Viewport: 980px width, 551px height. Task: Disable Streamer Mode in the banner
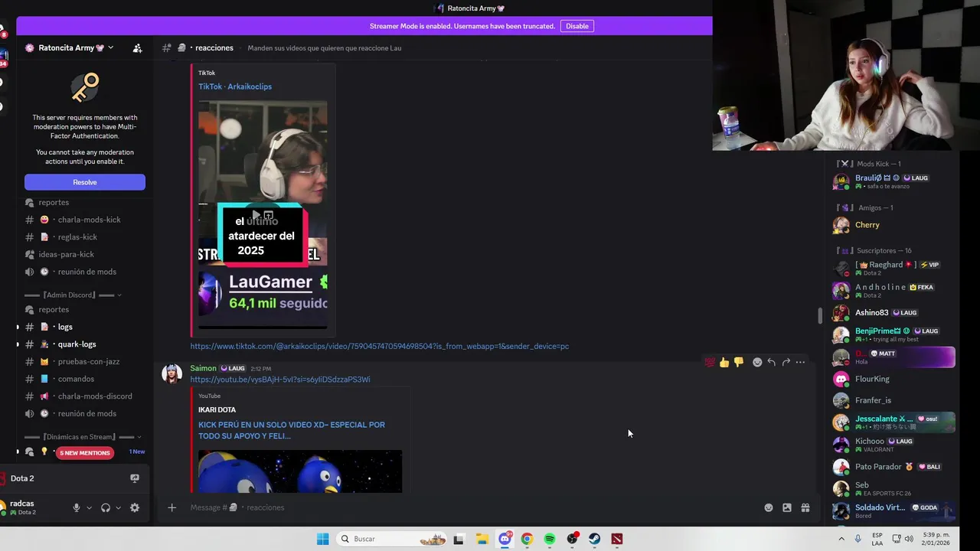coord(577,26)
